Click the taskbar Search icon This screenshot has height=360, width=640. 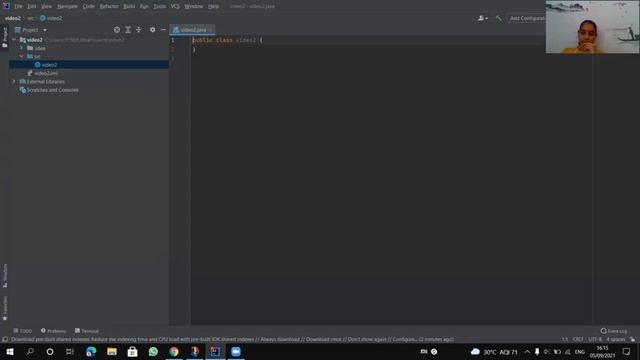coord(30,351)
